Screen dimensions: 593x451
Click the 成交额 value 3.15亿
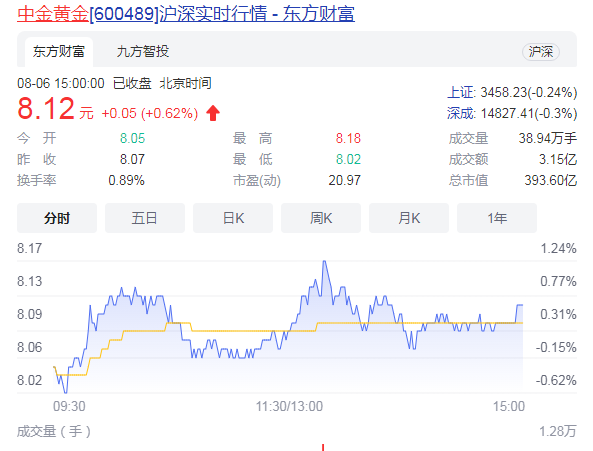point(558,160)
